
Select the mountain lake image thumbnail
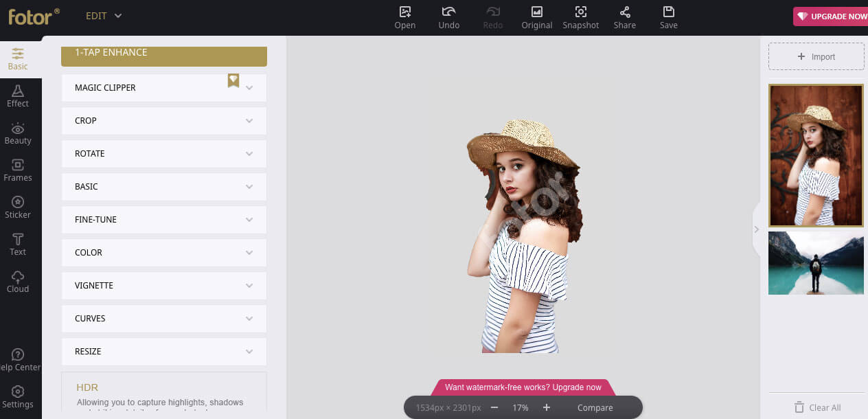816,263
